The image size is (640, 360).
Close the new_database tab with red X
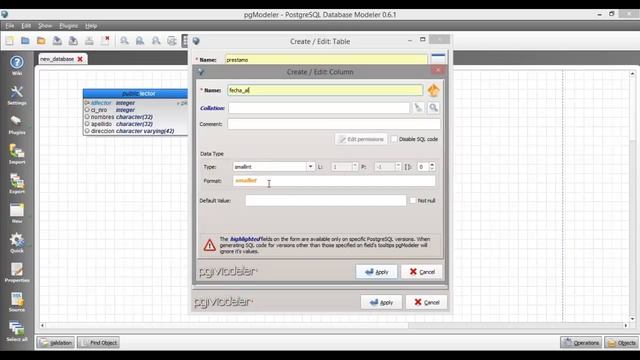point(80,59)
